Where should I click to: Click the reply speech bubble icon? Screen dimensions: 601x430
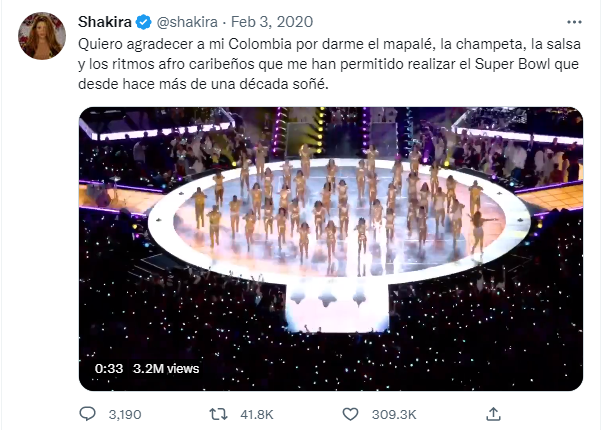pyautogui.click(x=87, y=414)
